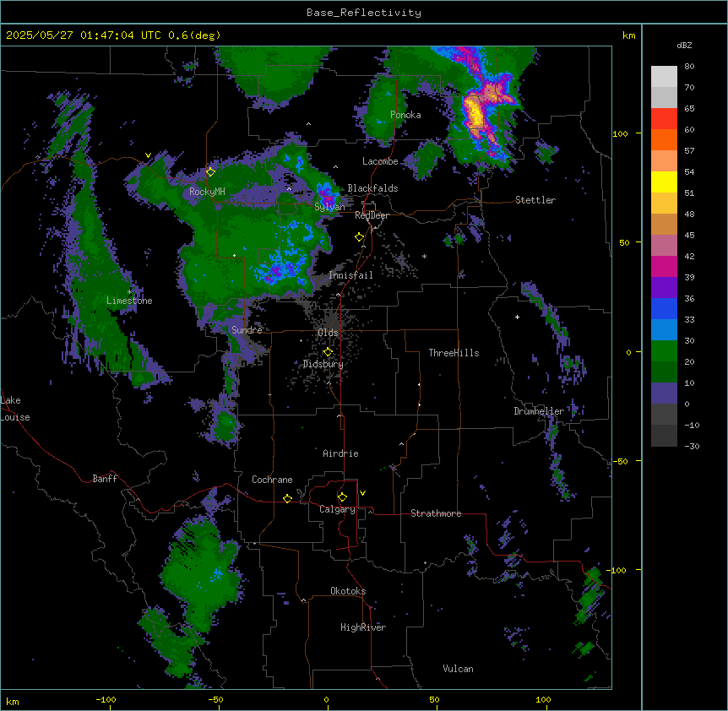728x711 pixels.
Task: Click the RedDeer city label
Action: tap(372, 215)
